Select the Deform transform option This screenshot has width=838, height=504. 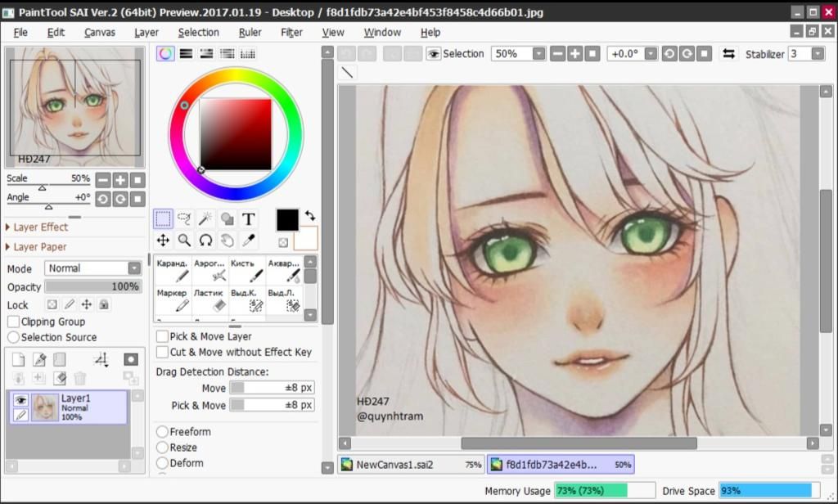[x=162, y=463]
